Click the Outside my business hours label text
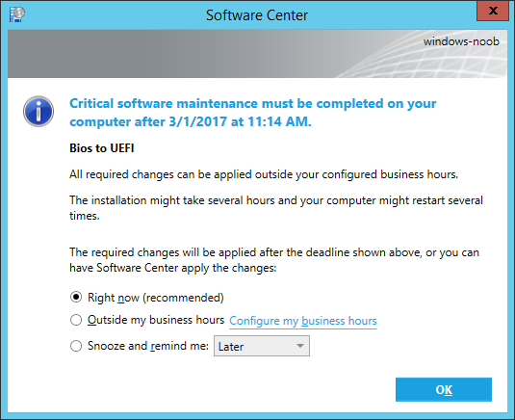The width and height of the screenshot is (515, 420). click(156, 320)
